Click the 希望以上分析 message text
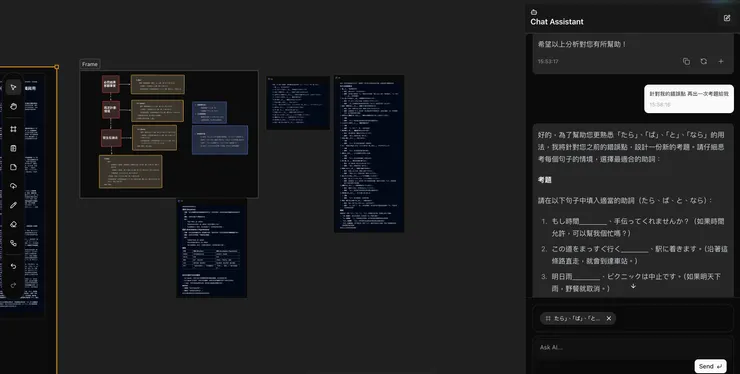 tap(582, 44)
